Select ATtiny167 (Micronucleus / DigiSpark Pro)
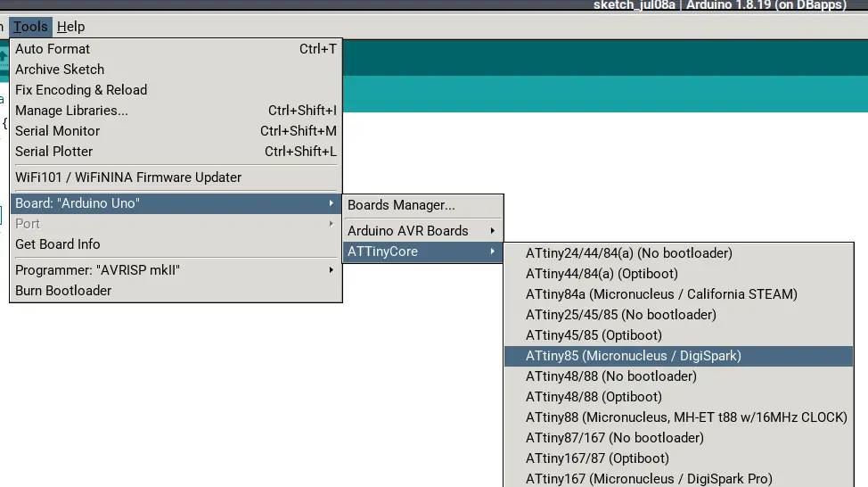The width and height of the screenshot is (868, 487). (679, 478)
